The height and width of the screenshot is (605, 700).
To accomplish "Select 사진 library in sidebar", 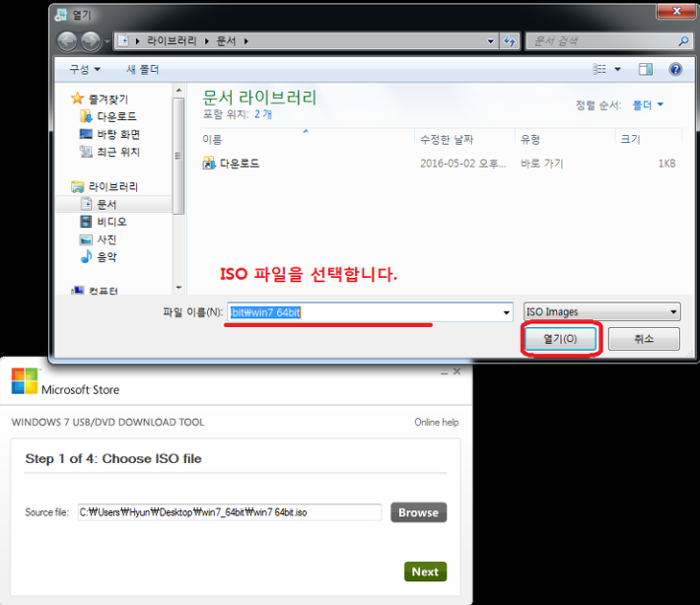I will [x=98, y=239].
